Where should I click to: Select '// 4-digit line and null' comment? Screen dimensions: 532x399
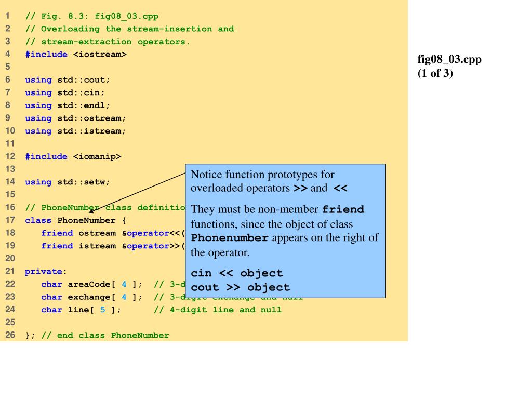pyautogui.click(x=218, y=310)
